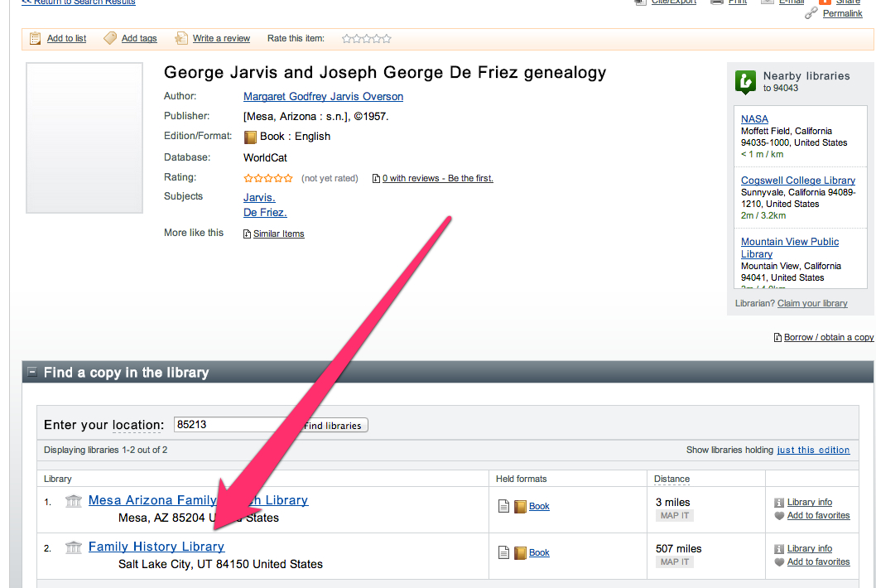Collapse the Find a copy in the library section
Screen dimensions: 876x588
click(x=33, y=372)
